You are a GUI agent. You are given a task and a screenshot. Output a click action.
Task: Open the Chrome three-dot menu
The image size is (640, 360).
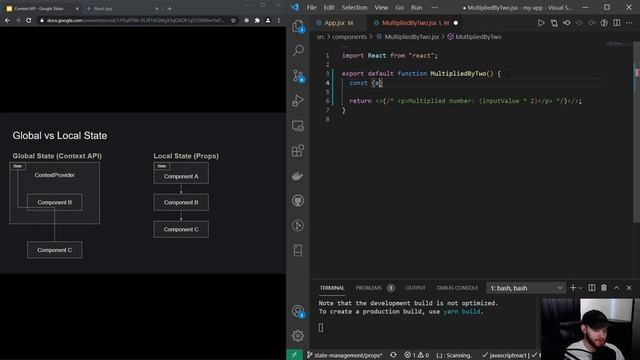pos(279,20)
